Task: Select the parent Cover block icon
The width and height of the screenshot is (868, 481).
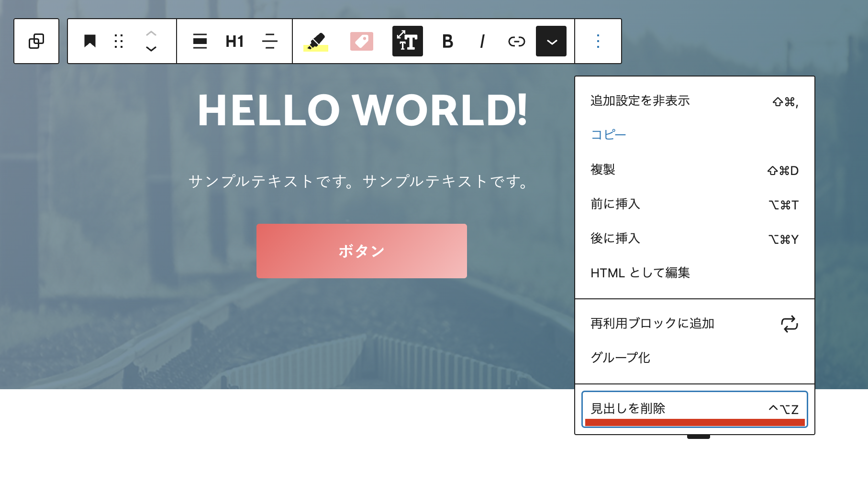Action: click(x=36, y=41)
